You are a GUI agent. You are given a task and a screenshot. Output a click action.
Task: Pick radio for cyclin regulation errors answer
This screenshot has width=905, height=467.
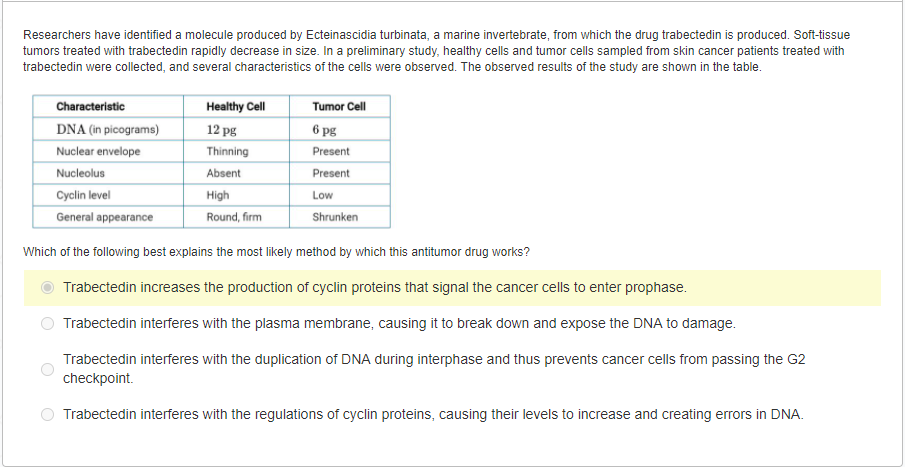click(48, 414)
